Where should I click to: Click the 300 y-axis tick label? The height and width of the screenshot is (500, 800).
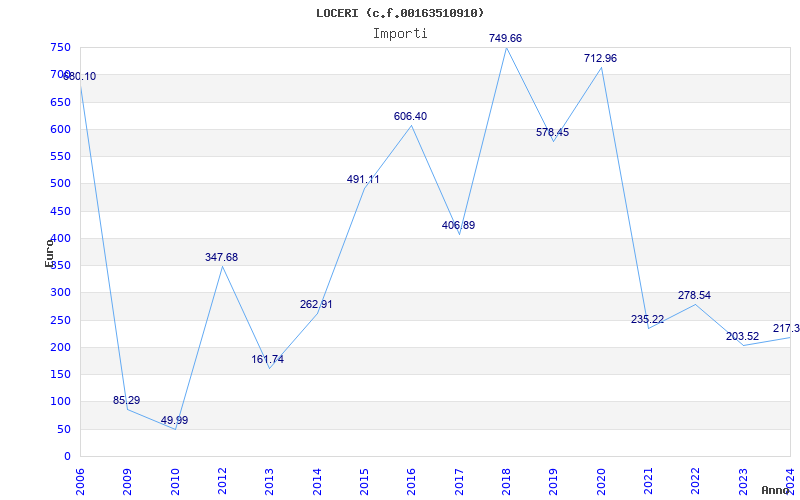click(x=60, y=293)
